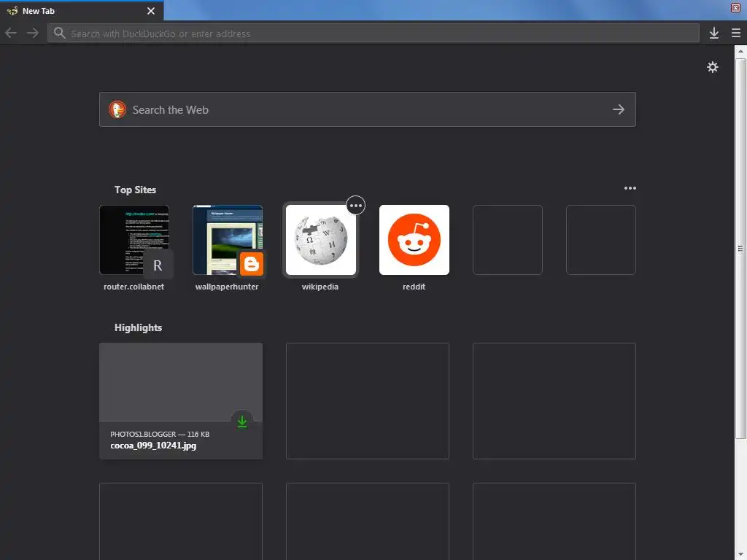
Task: Click the scrollbar down arrow
Action: tap(740, 555)
